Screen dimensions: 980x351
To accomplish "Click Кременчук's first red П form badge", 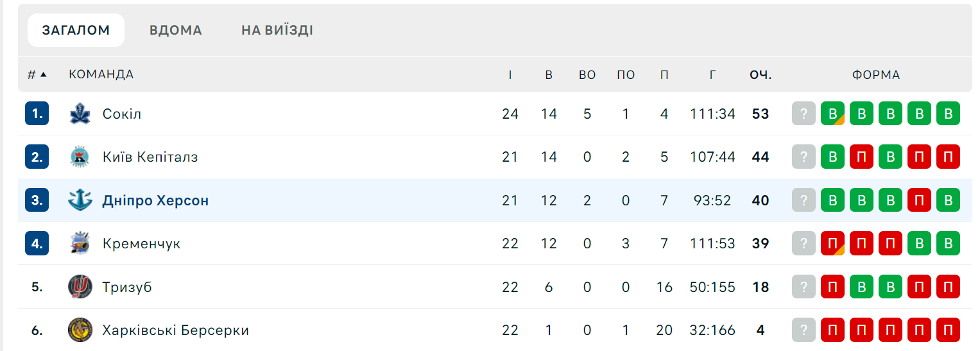I will click(832, 244).
